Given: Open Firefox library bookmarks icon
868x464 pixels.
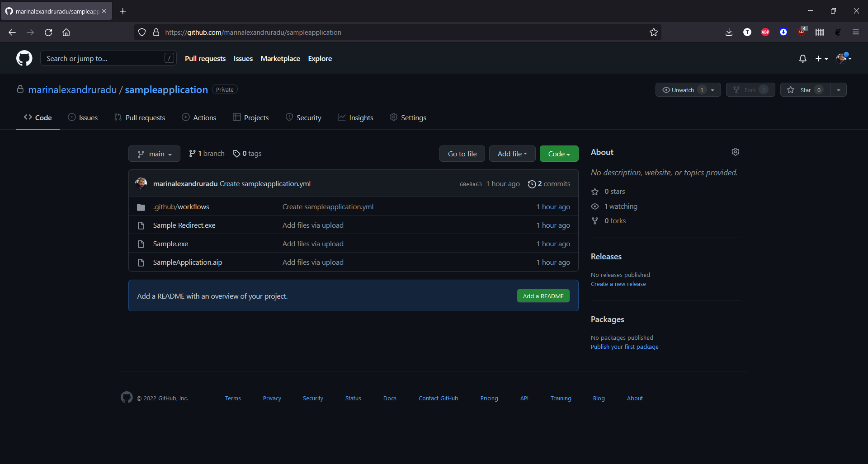Looking at the screenshot, I should coord(820,32).
